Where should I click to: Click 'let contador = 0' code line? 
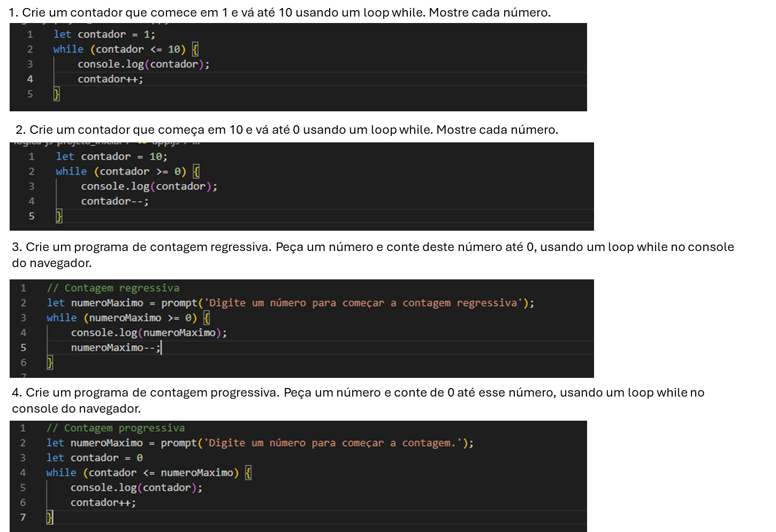click(x=95, y=458)
